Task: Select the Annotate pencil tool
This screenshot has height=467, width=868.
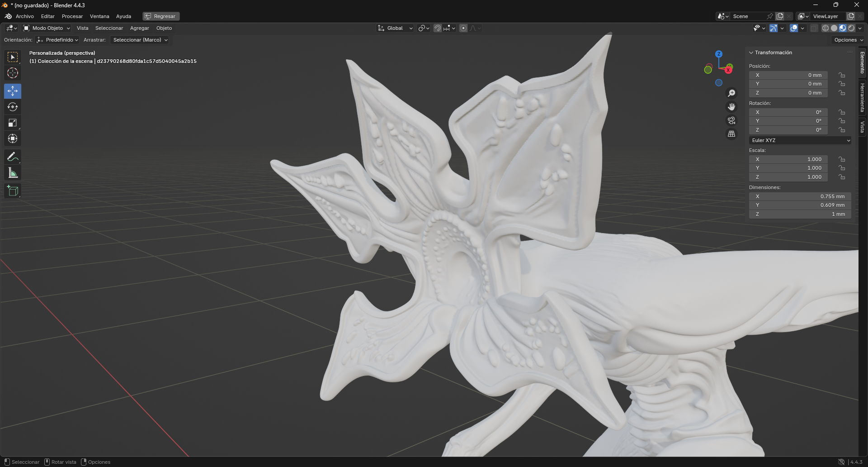Action: 13,157
